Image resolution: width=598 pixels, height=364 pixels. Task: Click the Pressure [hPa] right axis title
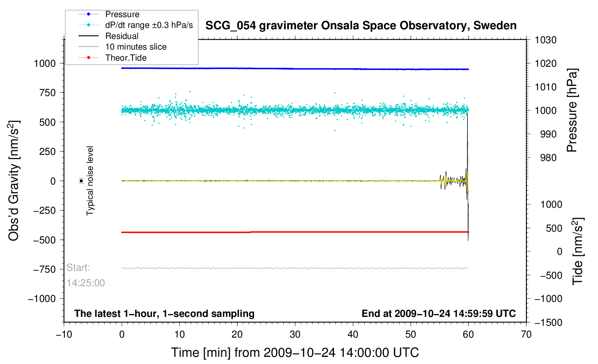pyautogui.click(x=572, y=111)
